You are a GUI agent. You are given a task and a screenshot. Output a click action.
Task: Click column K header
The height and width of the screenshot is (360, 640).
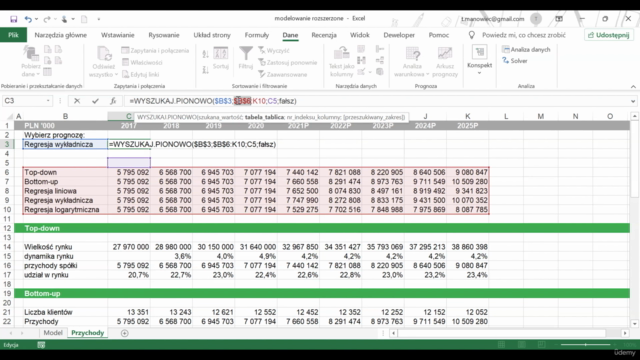pos(468,116)
